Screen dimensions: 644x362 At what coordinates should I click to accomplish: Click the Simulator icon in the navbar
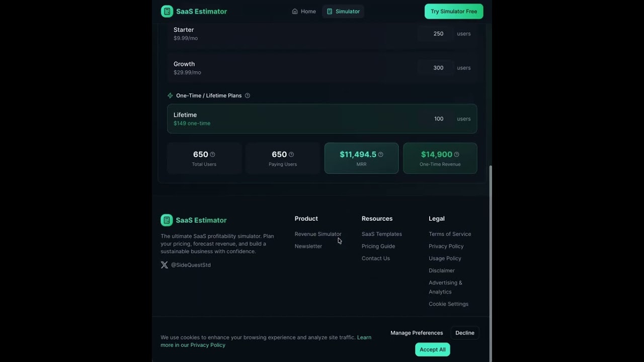pyautogui.click(x=330, y=11)
